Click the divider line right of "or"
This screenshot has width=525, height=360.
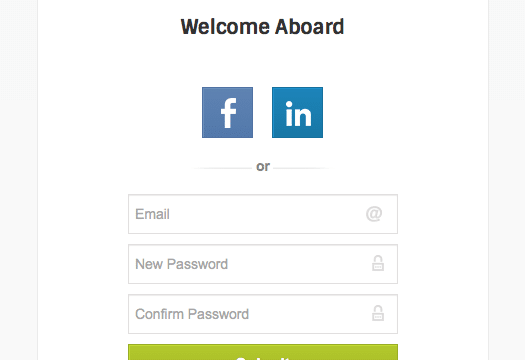[x=302, y=168]
